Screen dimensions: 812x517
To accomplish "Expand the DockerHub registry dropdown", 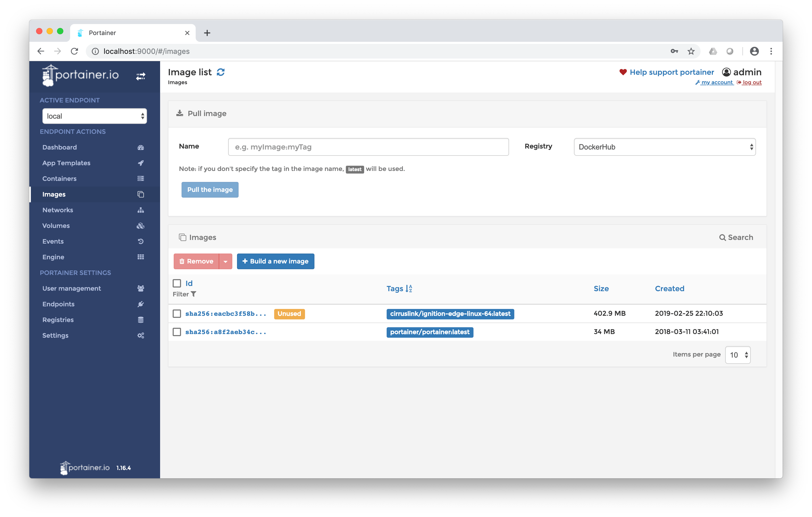I will click(x=664, y=147).
